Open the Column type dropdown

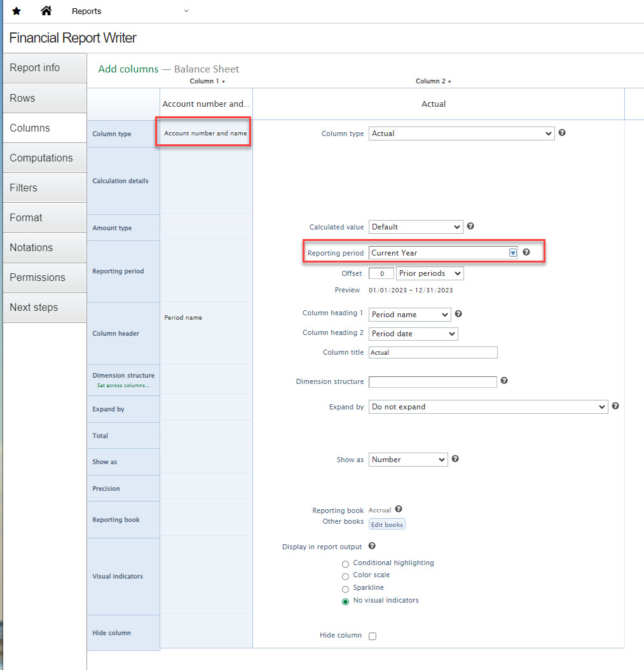[x=462, y=134]
